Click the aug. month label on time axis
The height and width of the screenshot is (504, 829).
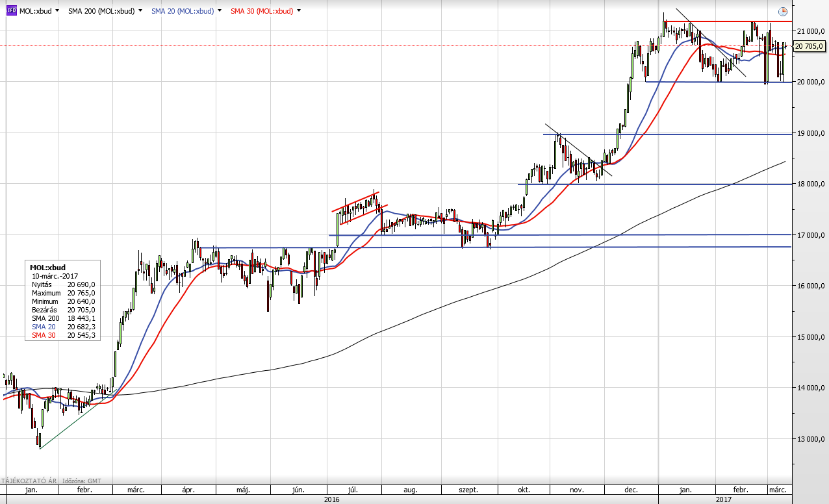coord(410,490)
